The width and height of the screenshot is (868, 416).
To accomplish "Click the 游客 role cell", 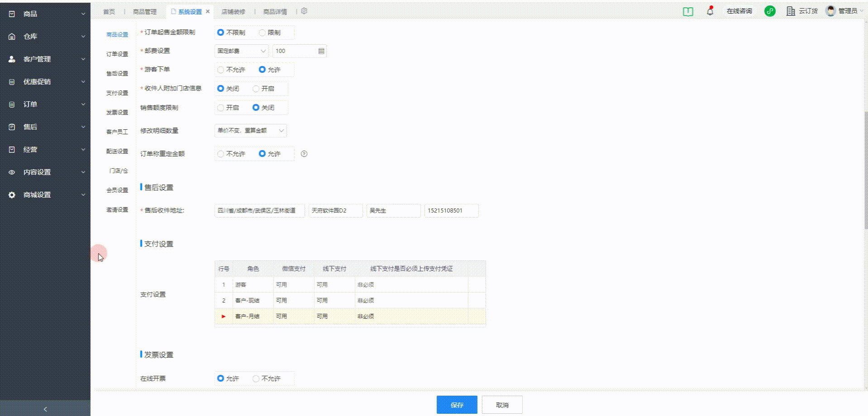I will 253,285.
